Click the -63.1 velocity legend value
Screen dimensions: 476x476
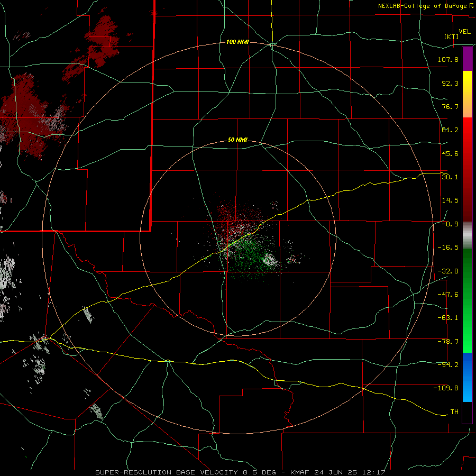[x=448, y=318]
